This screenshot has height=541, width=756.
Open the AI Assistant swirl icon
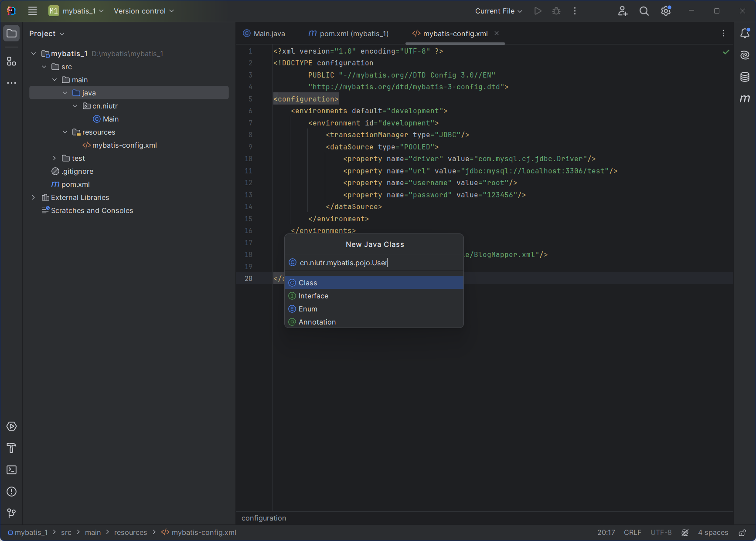(745, 55)
